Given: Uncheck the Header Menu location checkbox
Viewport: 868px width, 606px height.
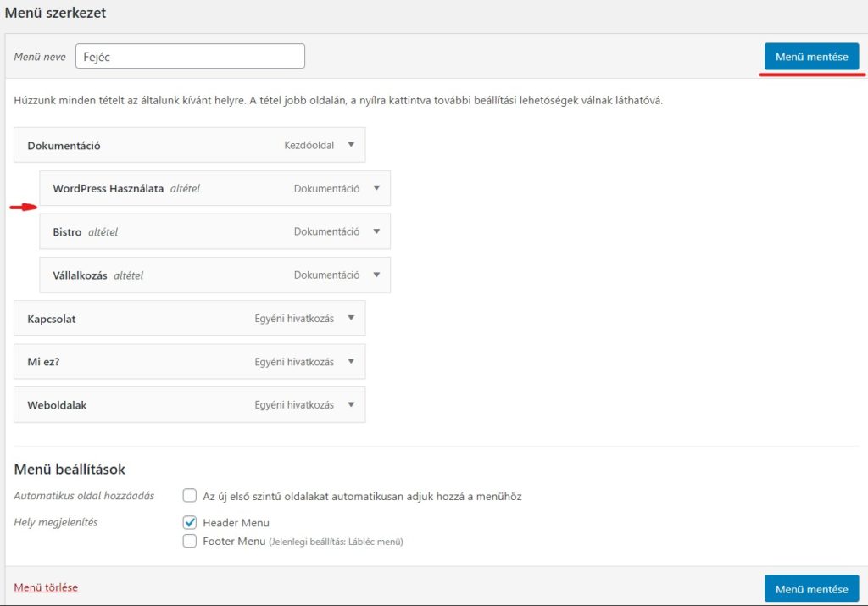Looking at the screenshot, I should 190,522.
